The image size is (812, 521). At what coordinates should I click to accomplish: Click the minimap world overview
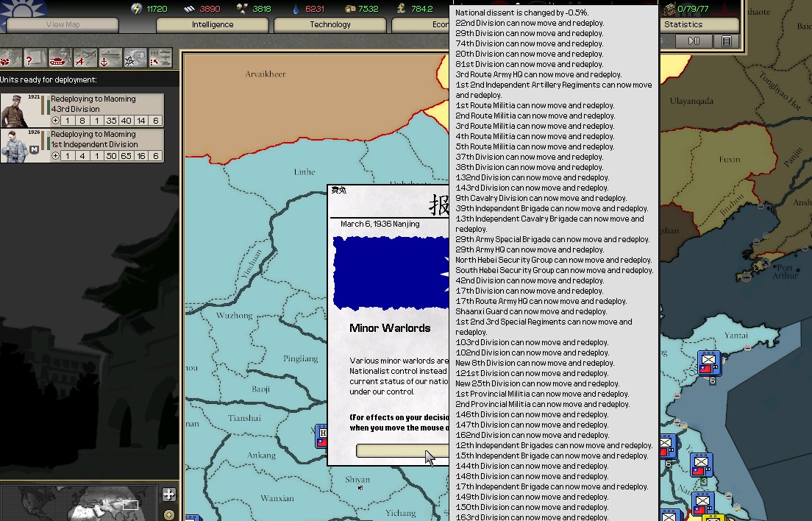pyautogui.click(x=79, y=503)
